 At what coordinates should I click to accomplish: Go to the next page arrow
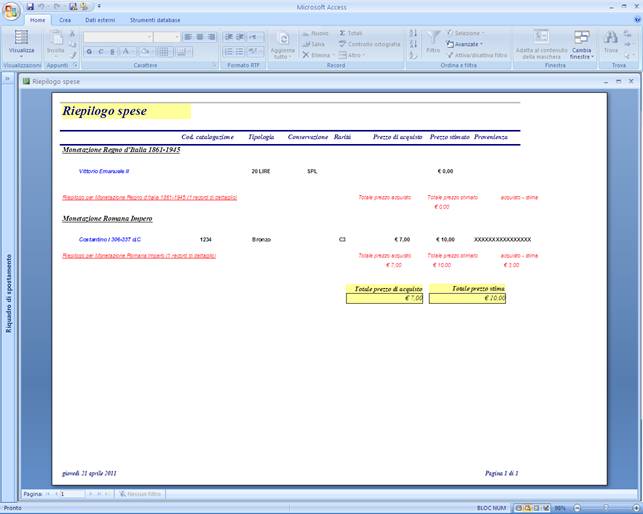click(x=91, y=494)
